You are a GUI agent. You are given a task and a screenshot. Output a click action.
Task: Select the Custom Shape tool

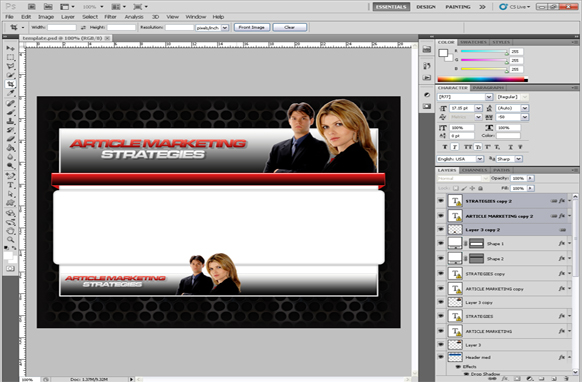pyautogui.click(x=10, y=203)
